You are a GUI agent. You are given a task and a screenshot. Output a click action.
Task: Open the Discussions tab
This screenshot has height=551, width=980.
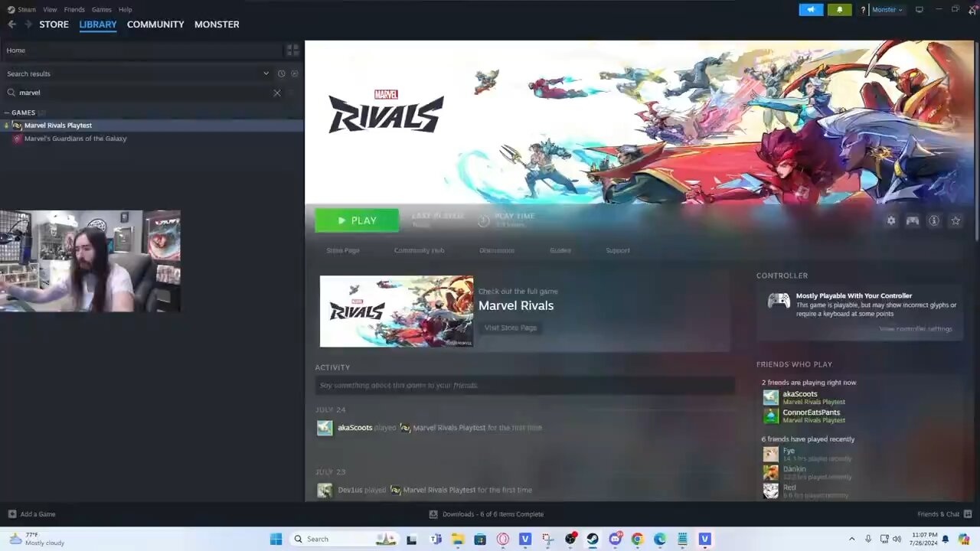[x=497, y=250]
